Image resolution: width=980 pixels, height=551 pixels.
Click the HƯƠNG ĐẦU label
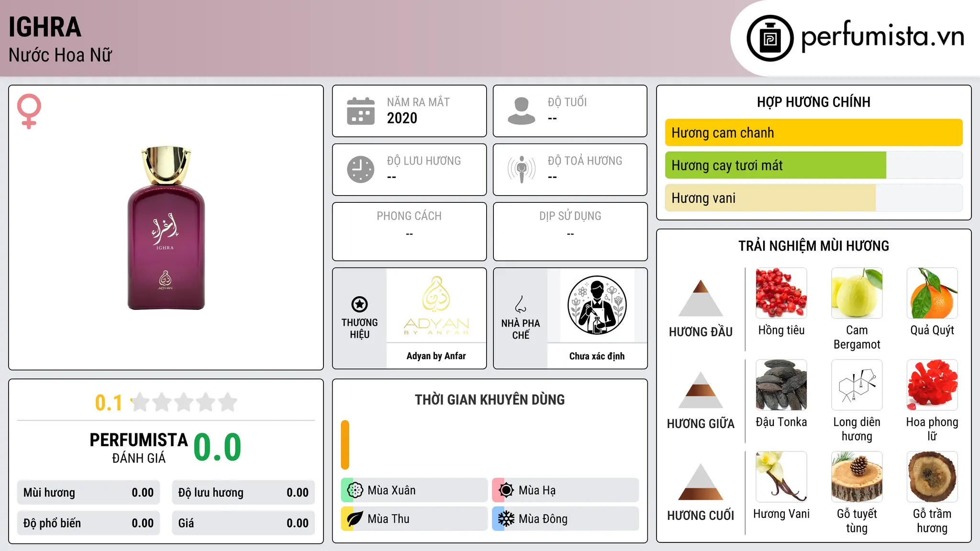point(701,332)
